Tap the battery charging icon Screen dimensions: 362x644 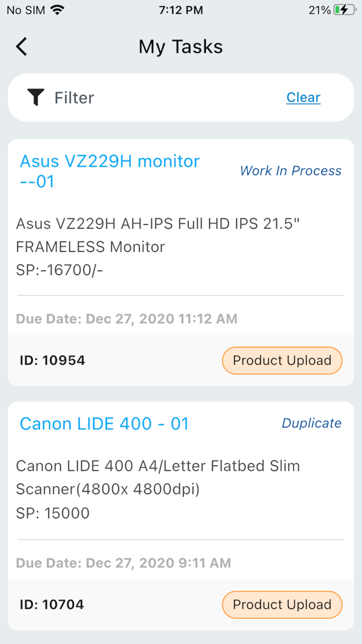(344, 10)
